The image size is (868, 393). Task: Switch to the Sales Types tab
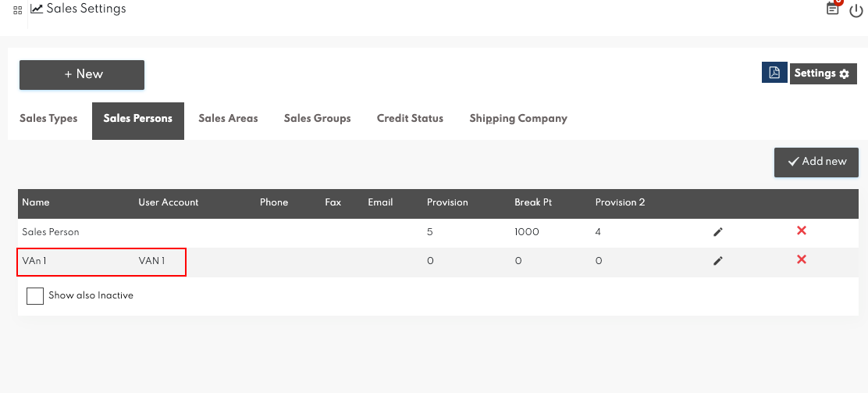48,119
